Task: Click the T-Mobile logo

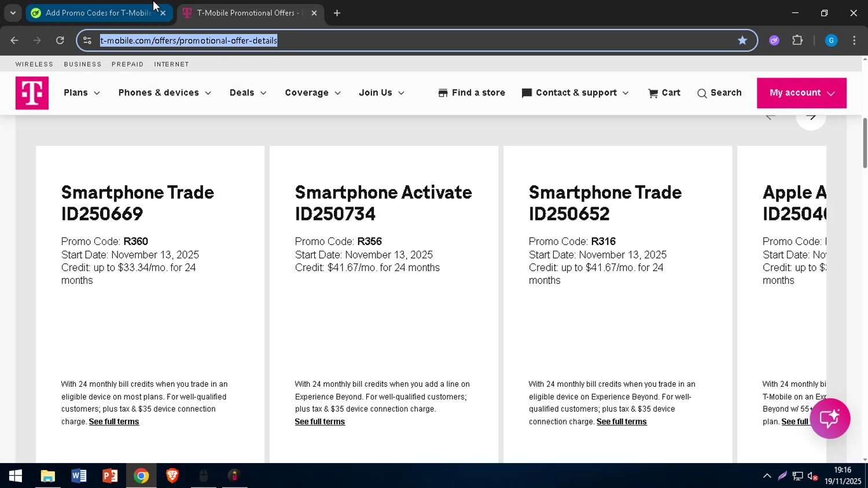Action: [32, 93]
